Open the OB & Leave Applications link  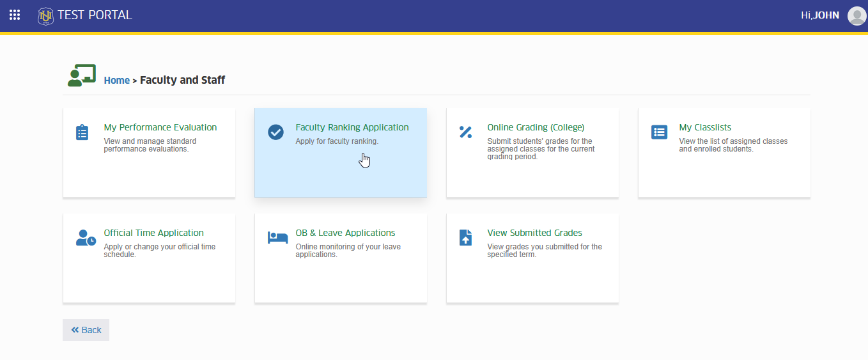(346, 233)
